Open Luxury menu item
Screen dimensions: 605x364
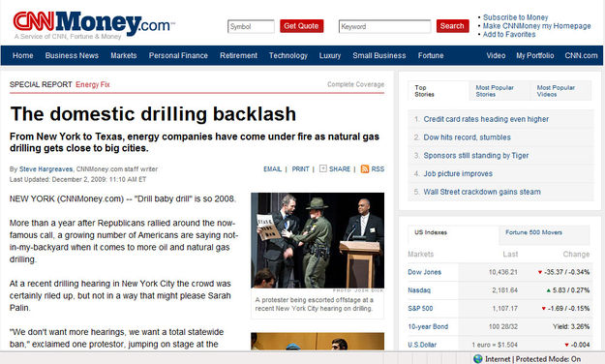(x=330, y=55)
